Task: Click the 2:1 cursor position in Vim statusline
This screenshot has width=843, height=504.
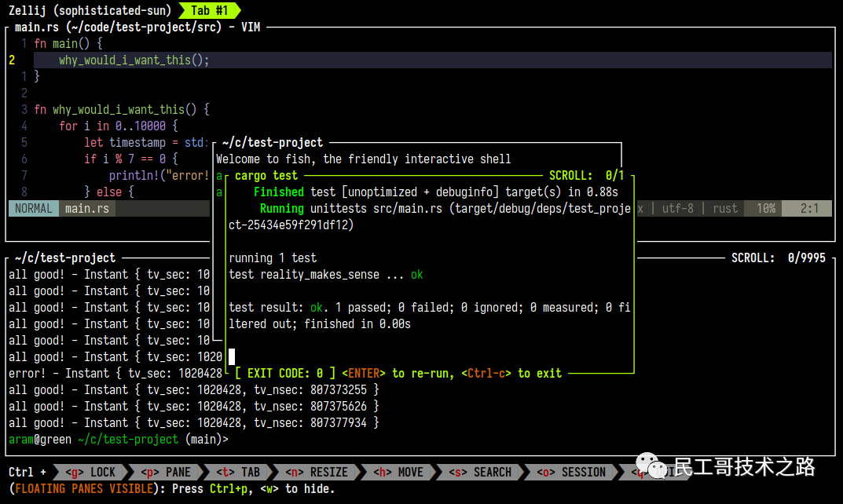Action: [x=809, y=209]
